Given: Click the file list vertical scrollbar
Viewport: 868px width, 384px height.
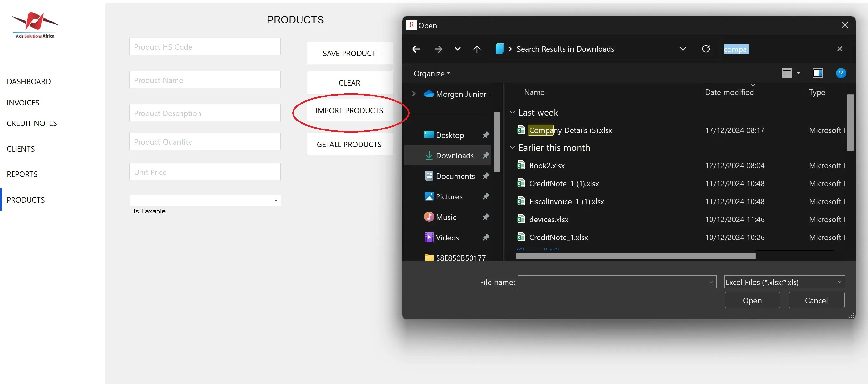Looking at the screenshot, I should (x=850, y=123).
